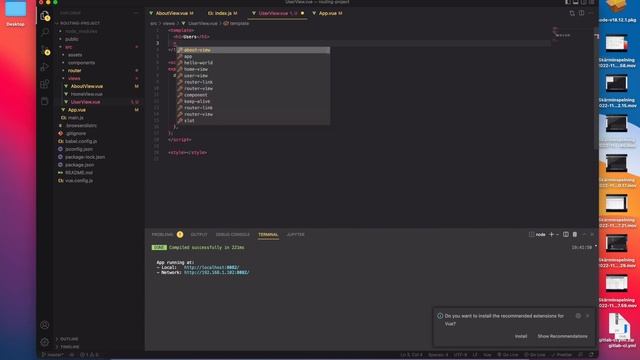This screenshot has width=640, height=360.
Task: Open the node pkg installer on the desktop
Action: coord(617,11)
